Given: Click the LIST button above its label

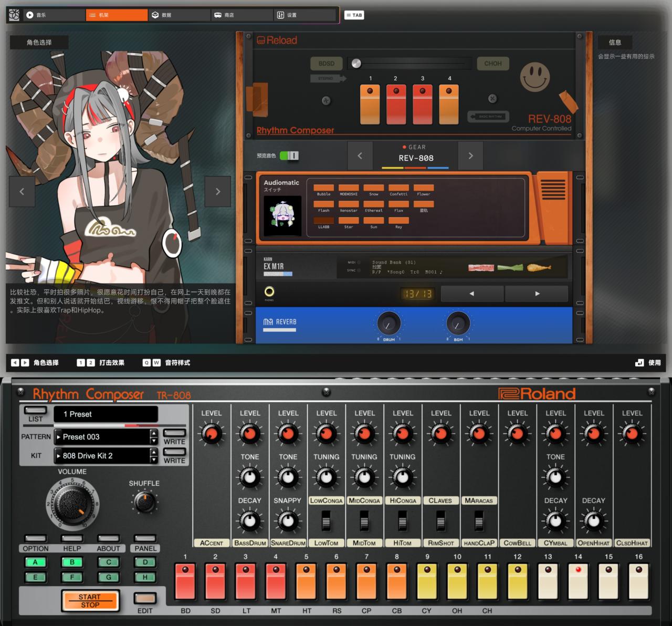Looking at the screenshot, I should coord(35,410).
